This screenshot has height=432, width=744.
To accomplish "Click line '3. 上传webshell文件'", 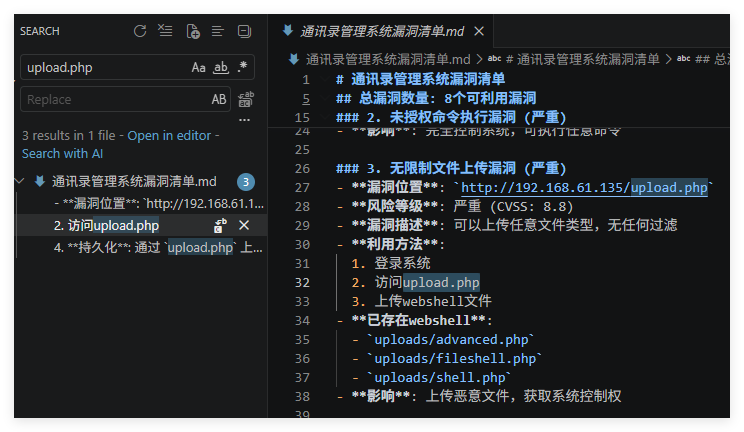I will [x=421, y=301].
